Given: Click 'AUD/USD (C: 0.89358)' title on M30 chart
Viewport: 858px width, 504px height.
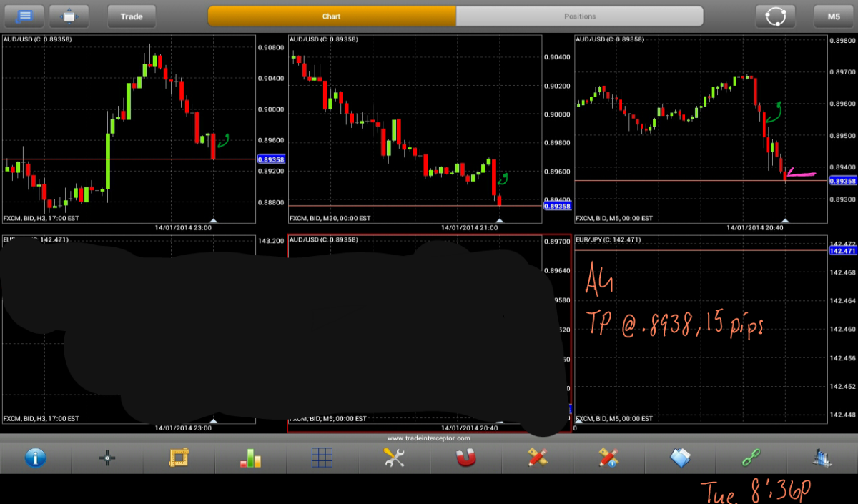Looking at the screenshot, I should pos(323,39).
